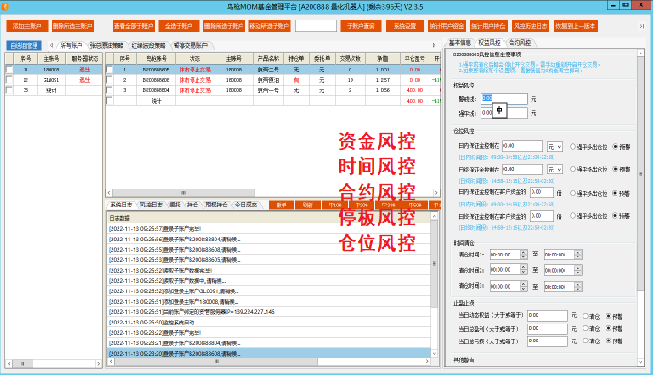654x375 pixels.
Task: Tick the checkbox for main account row 3
Action: [9, 90]
